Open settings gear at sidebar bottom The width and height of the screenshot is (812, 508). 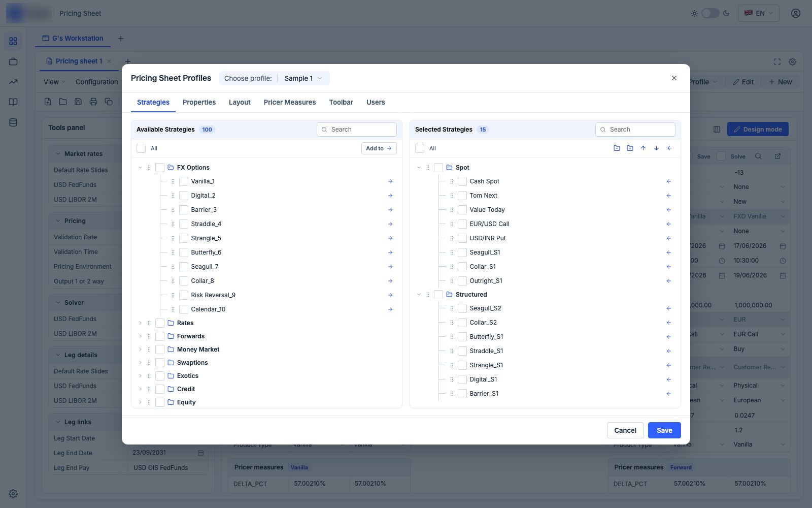pos(13,494)
